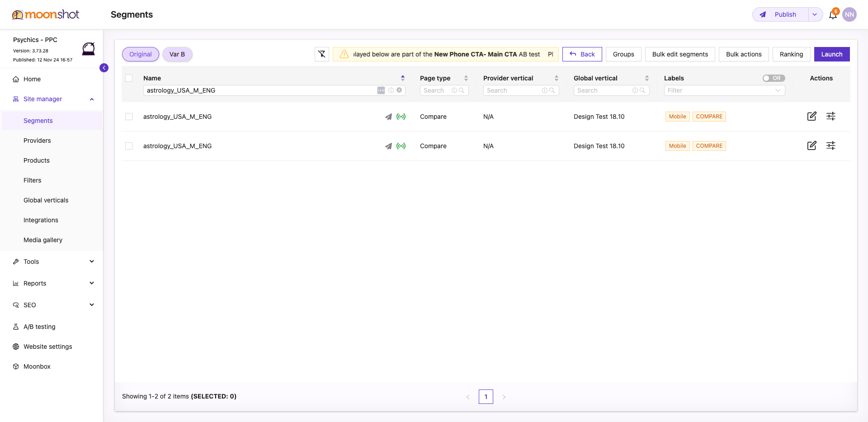The width and height of the screenshot is (868, 422).
Task: Open Home in the sidebar
Action: (x=32, y=79)
